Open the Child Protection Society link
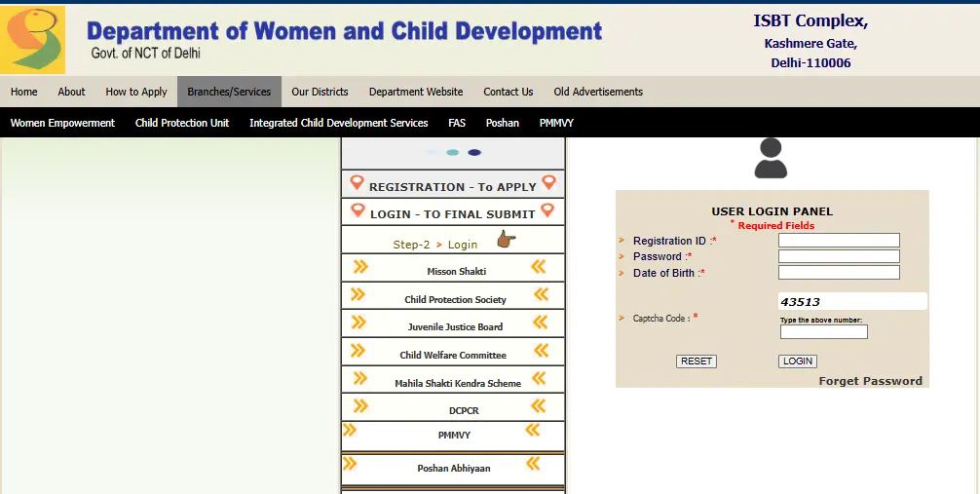 (455, 299)
